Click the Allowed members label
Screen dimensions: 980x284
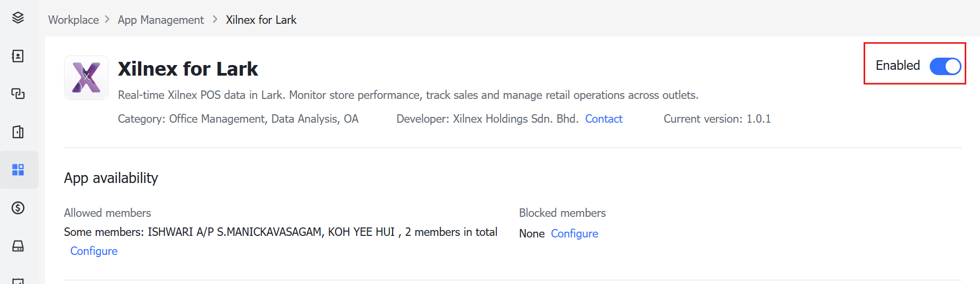pyautogui.click(x=107, y=213)
